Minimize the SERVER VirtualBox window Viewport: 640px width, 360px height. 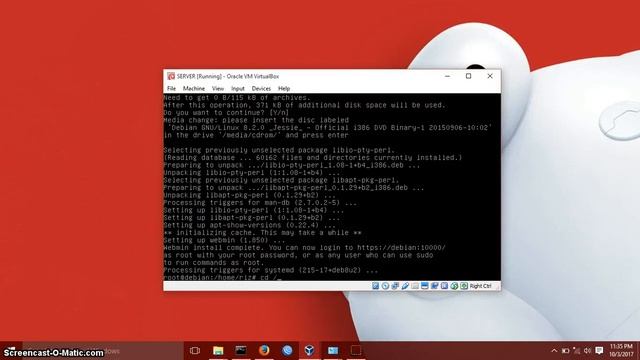447,76
